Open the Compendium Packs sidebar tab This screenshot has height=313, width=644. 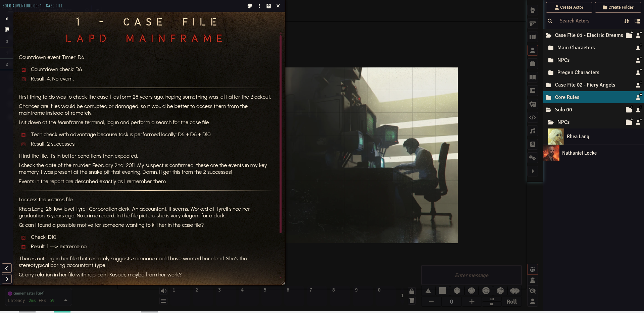[532, 144]
